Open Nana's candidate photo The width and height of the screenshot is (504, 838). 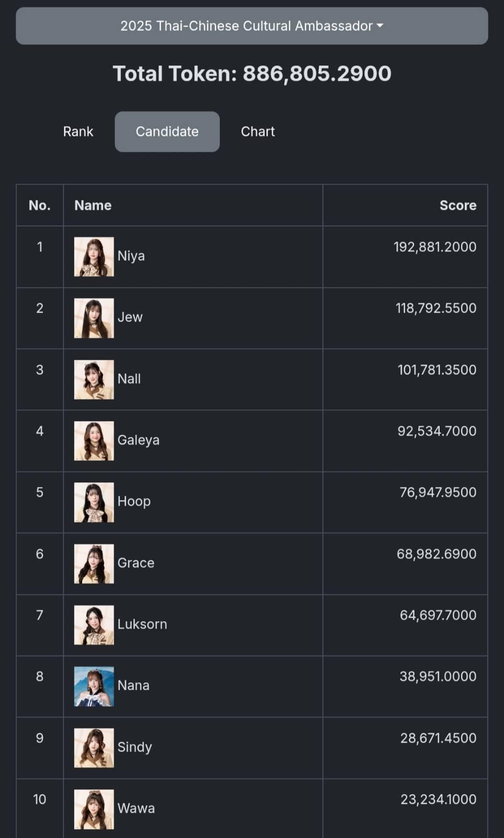(x=94, y=686)
